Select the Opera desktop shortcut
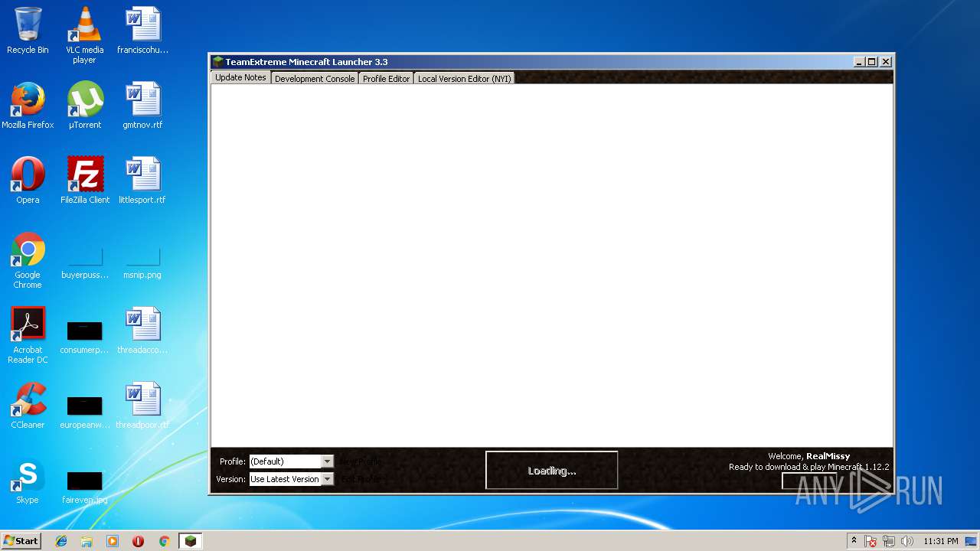The image size is (980, 551). [28, 181]
